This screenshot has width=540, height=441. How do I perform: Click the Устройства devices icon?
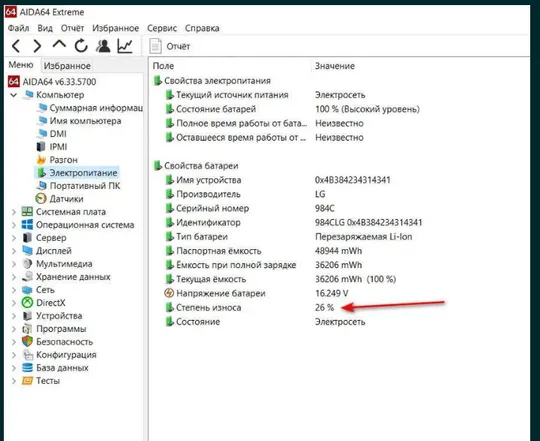(x=27, y=316)
